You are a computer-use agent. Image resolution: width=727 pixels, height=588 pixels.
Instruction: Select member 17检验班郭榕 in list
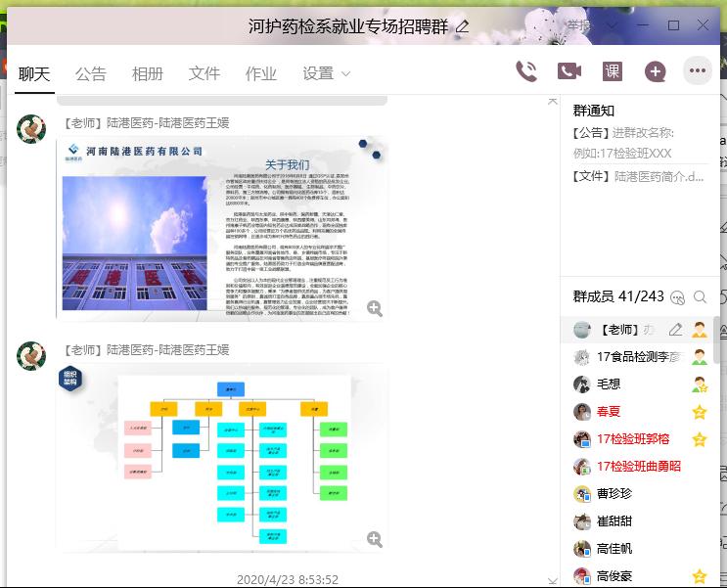[x=632, y=439]
